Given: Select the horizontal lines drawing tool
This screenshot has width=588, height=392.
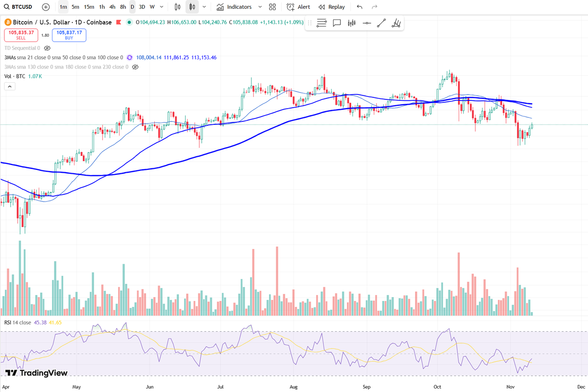Looking at the screenshot, I should coord(322,23).
